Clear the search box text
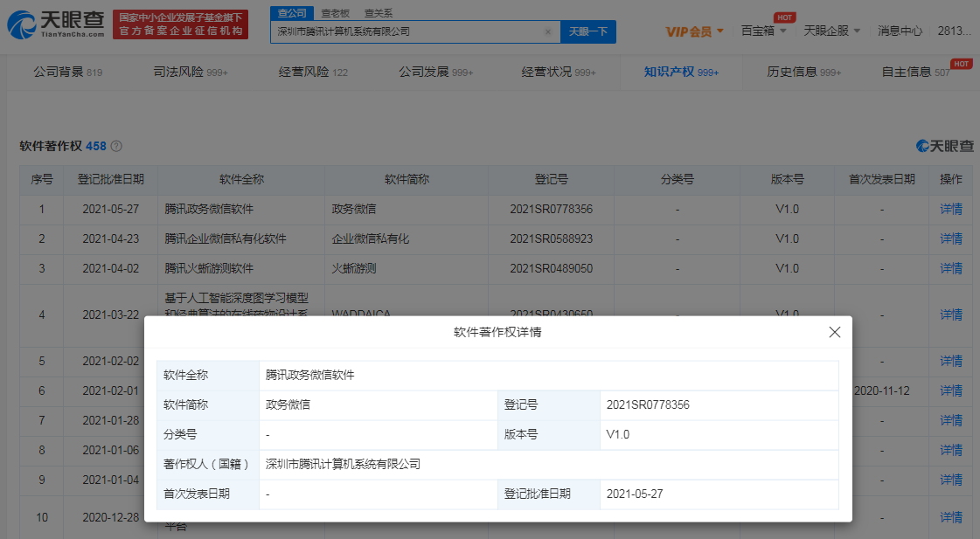980x539 pixels. [547, 32]
